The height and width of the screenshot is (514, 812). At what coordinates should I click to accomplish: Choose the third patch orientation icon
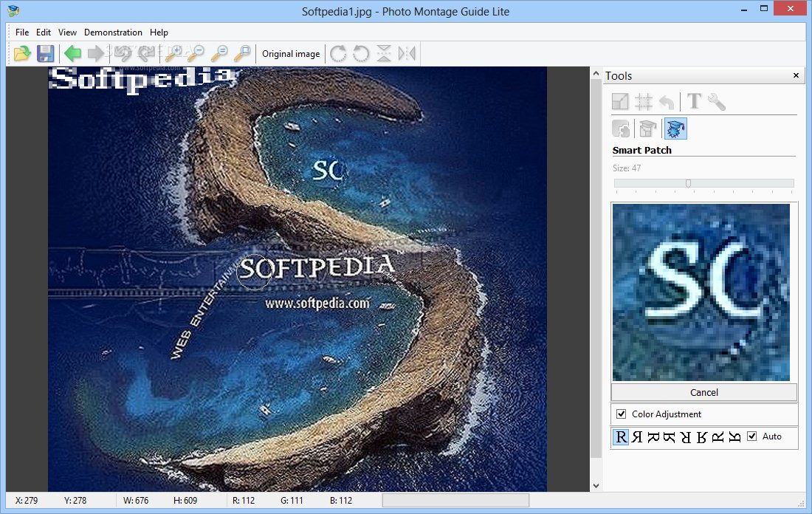pyautogui.click(x=653, y=436)
